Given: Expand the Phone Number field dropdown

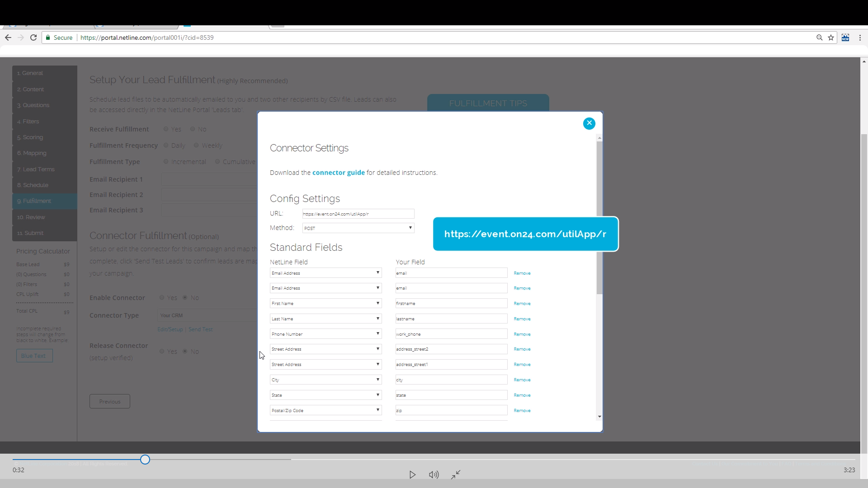Looking at the screenshot, I should click(325, 334).
